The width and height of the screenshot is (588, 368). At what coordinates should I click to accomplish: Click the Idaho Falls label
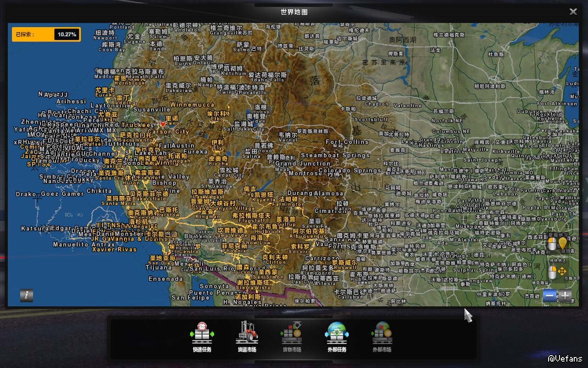click(267, 80)
